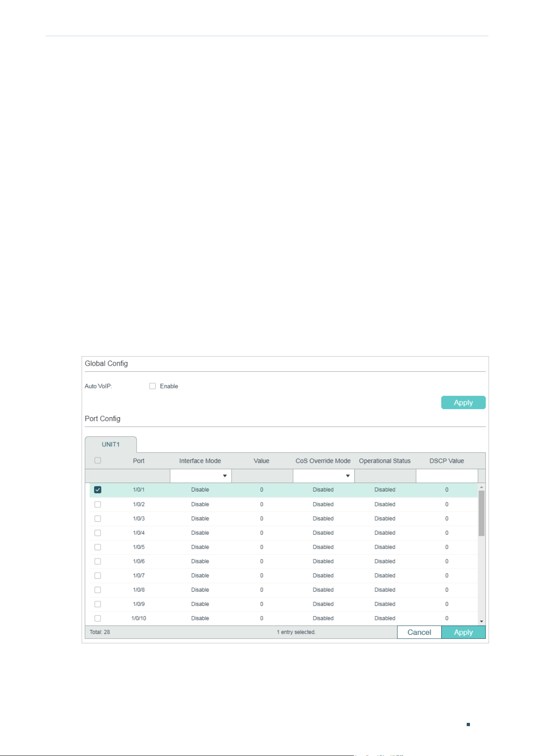Click the Operational Status column header
Image resolution: width=535 pixels, height=756 pixels.
point(385,461)
